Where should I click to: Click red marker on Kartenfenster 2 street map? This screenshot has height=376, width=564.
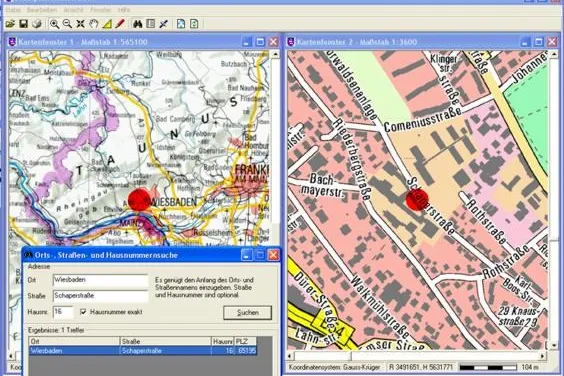click(x=417, y=200)
